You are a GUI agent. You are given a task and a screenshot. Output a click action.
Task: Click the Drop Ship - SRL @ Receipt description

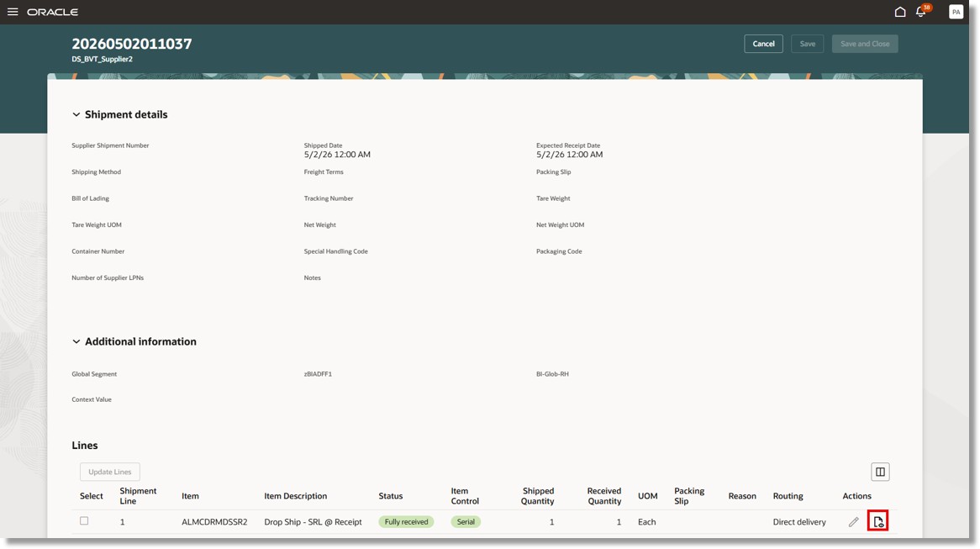[x=313, y=521]
